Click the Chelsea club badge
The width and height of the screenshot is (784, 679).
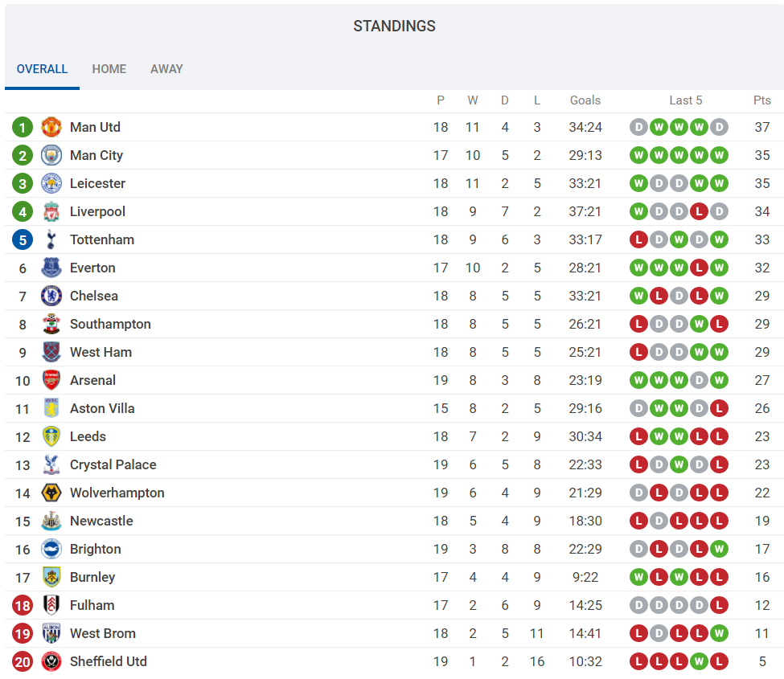[x=51, y=296]
